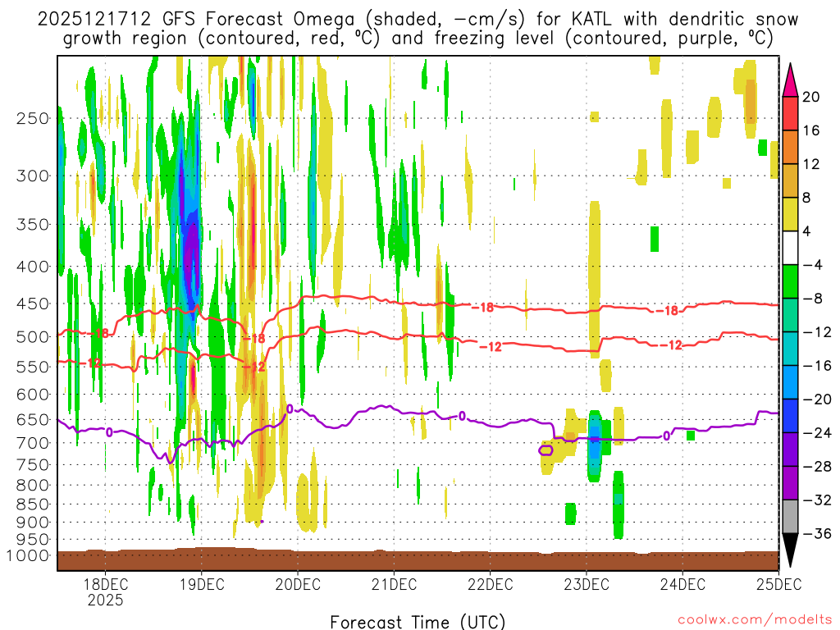The width and height of the screenshot is (840, 630).
Task: Click the colorbar value -32 label
Action: tap(817, 500)
